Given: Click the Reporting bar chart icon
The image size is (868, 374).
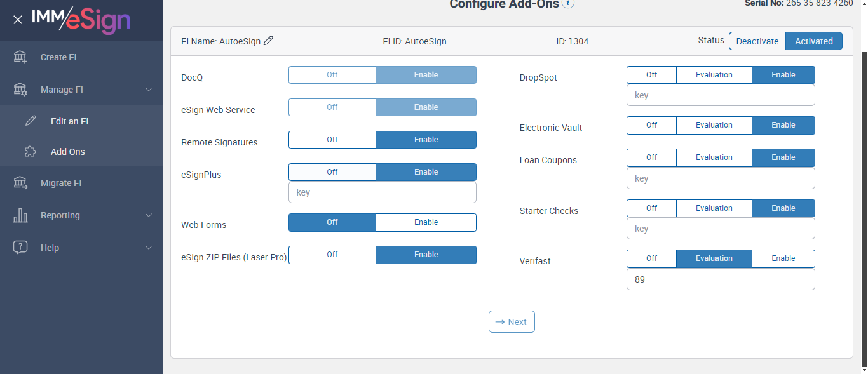Looking at the screenshot, I should [x=20, y=215].
